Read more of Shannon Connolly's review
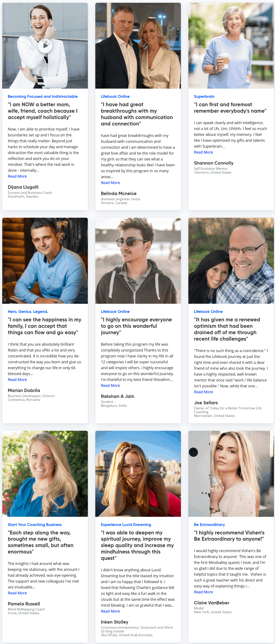This screenshot has height=644, width=275. point(203,152)
